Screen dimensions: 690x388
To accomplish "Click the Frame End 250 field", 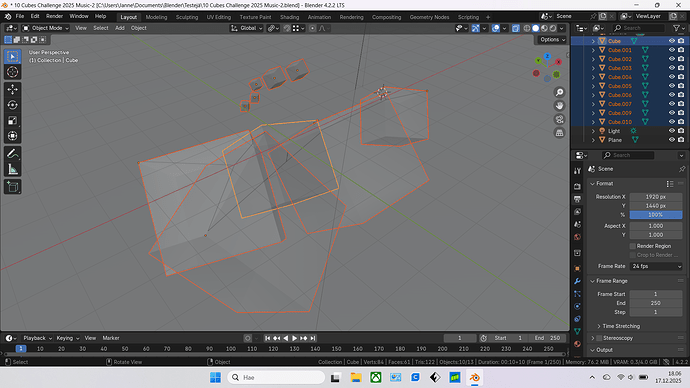I will 656,303.
